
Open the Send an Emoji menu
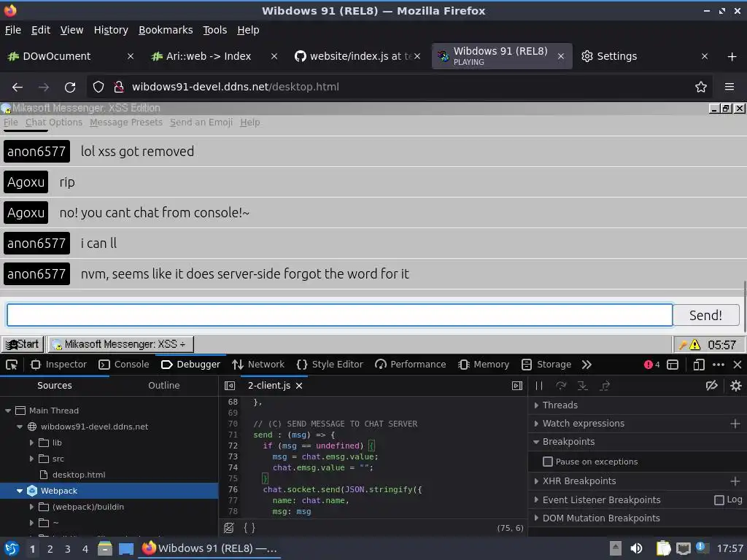(201, 122)
